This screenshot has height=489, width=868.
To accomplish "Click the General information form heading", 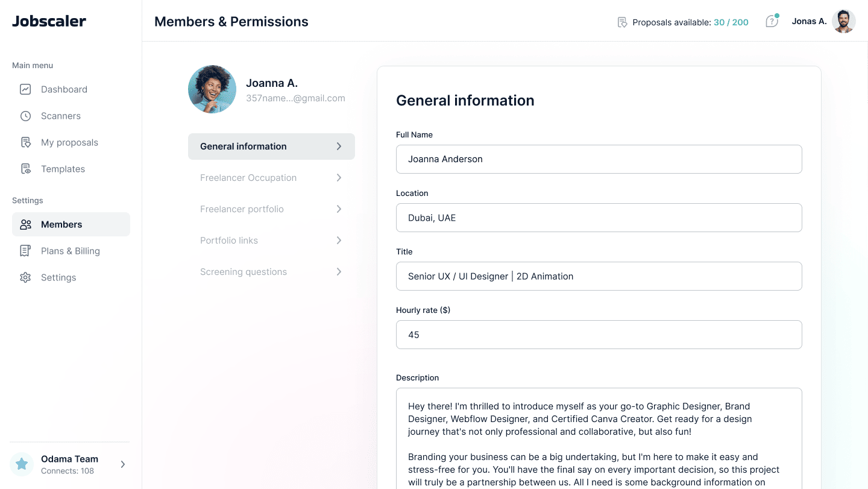I will [465, 100].
